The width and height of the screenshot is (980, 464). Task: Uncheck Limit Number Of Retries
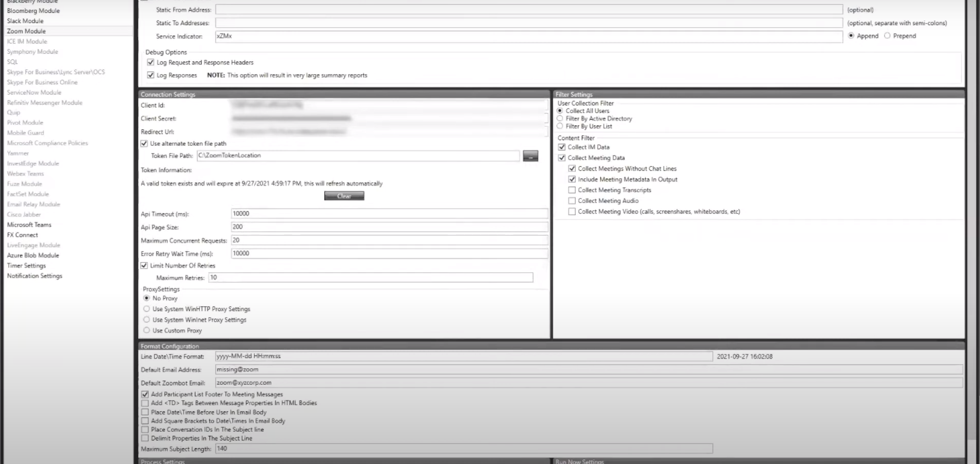(144, 265)
